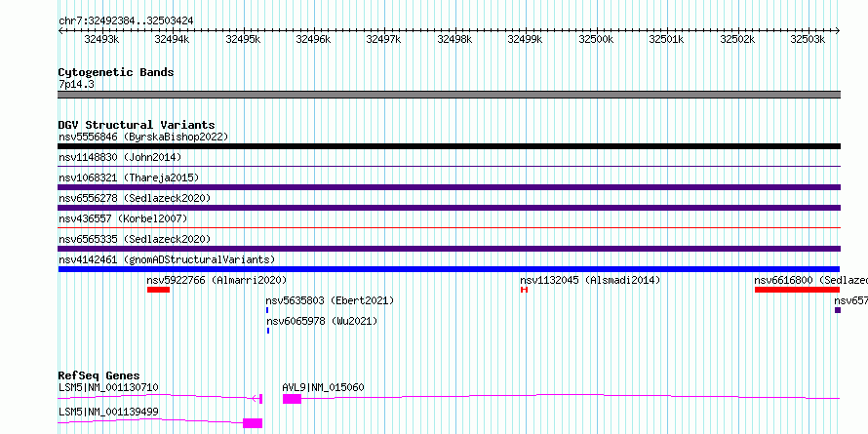Click the 32502k ruler tick label
Viewport: 868px width, 434px height.
point(737,39)
